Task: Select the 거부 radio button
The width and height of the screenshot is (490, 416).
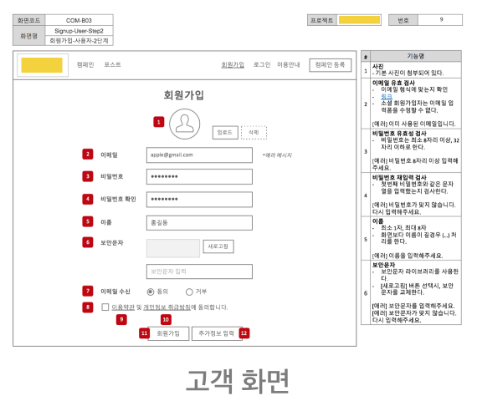Action: tap(189, 292)
